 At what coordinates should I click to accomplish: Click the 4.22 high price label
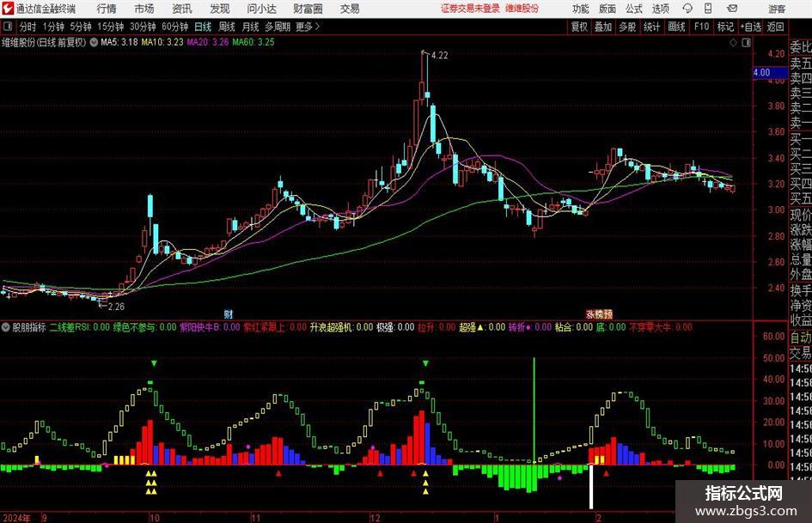(x=439, y=56)
